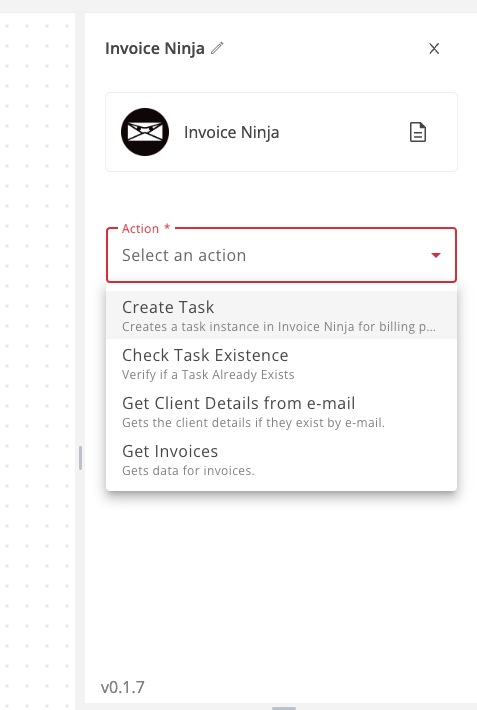The width and height of the screenshot is (477, 710).
Task: Click the bold Invoice Ninja panel title
Action: pos(155,48)
